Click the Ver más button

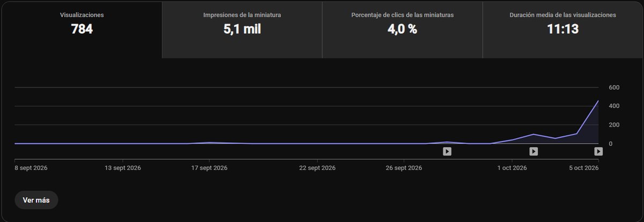[36, 200]
